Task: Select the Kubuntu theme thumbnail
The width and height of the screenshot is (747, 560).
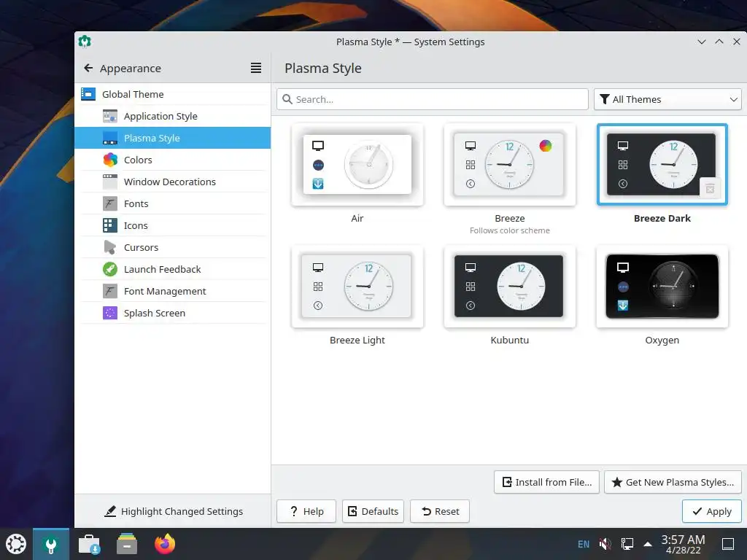Action: (x=510, y=286)
